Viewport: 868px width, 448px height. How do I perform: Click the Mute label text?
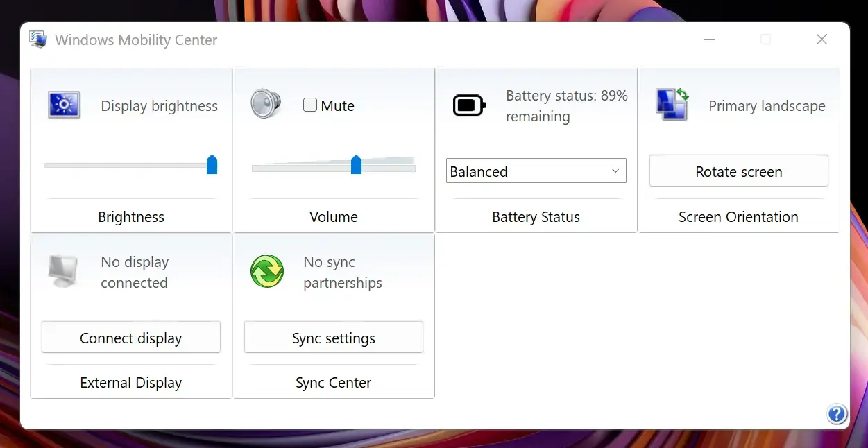337,105
